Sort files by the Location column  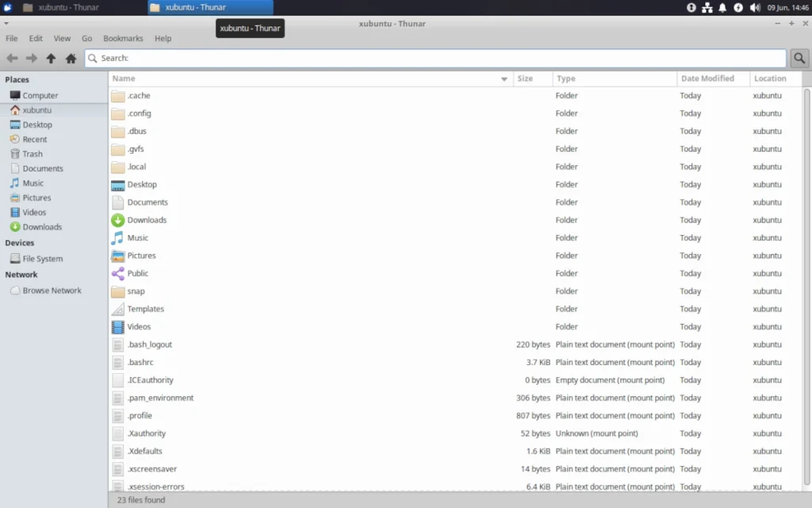coord(776,79)
